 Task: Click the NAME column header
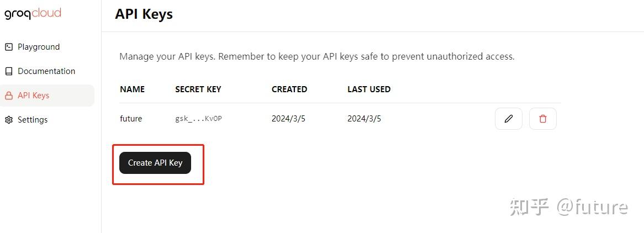132,89
